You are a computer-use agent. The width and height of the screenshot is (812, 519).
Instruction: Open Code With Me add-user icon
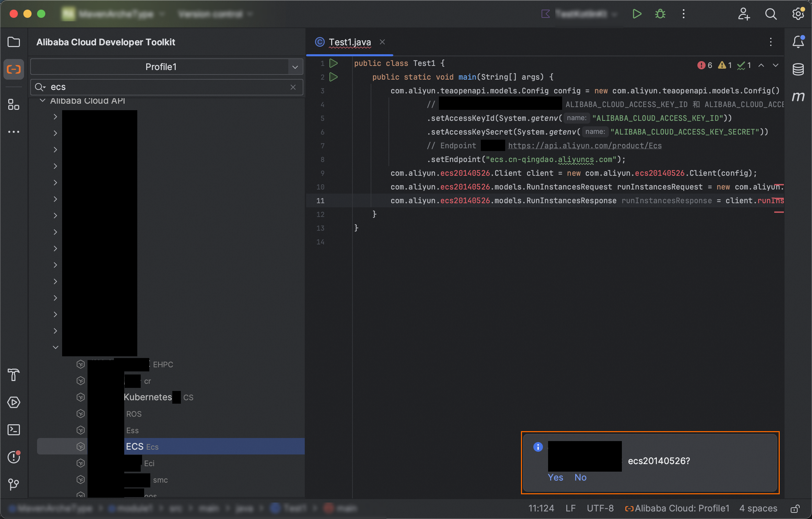click(x=744, y=14)
